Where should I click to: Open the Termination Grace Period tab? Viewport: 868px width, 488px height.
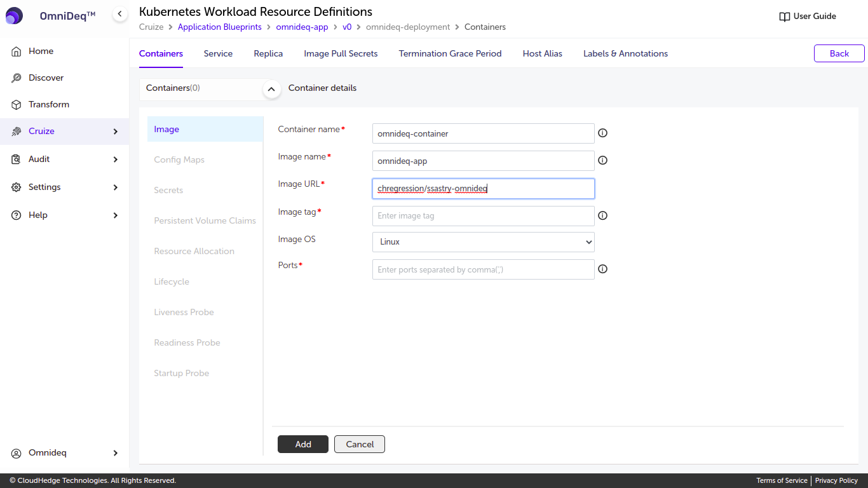coord(450,53)
